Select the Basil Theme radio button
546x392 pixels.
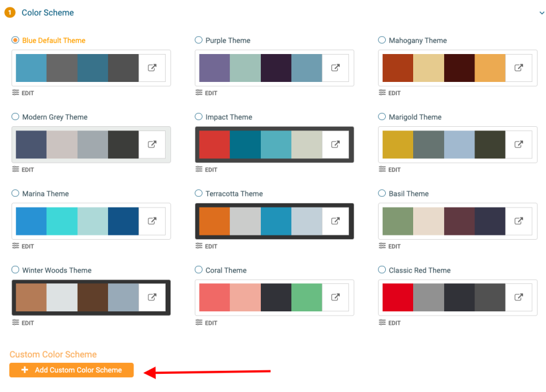point(382,193)
